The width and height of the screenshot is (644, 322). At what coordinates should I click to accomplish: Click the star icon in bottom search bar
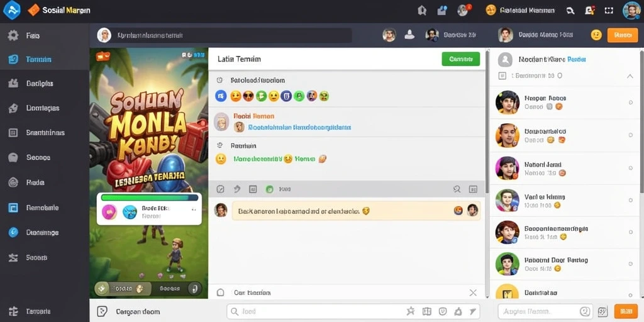(410, 311)
